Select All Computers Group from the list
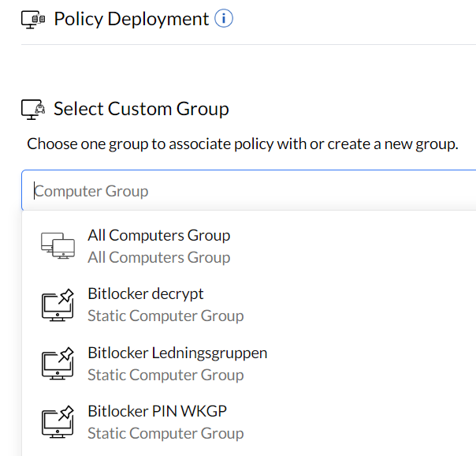This screenshot has width=476, height=456. 159,235
